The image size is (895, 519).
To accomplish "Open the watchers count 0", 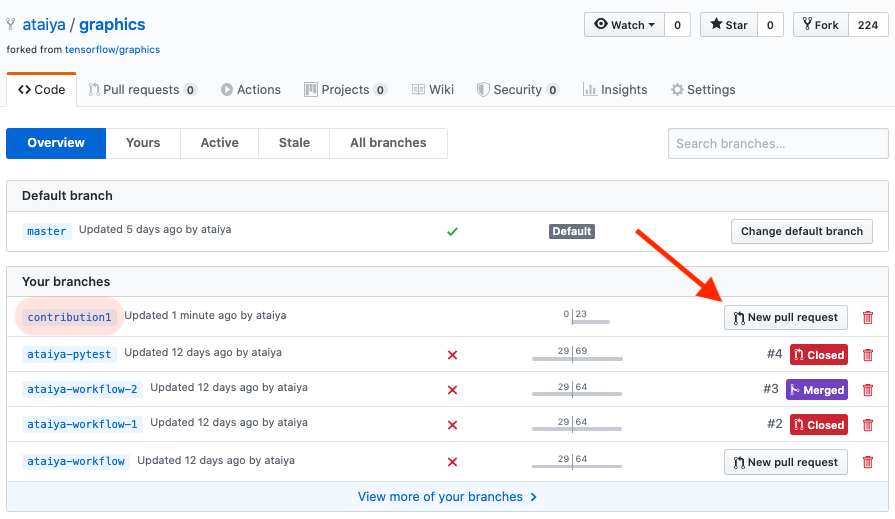I will click(x=678, y=25).
